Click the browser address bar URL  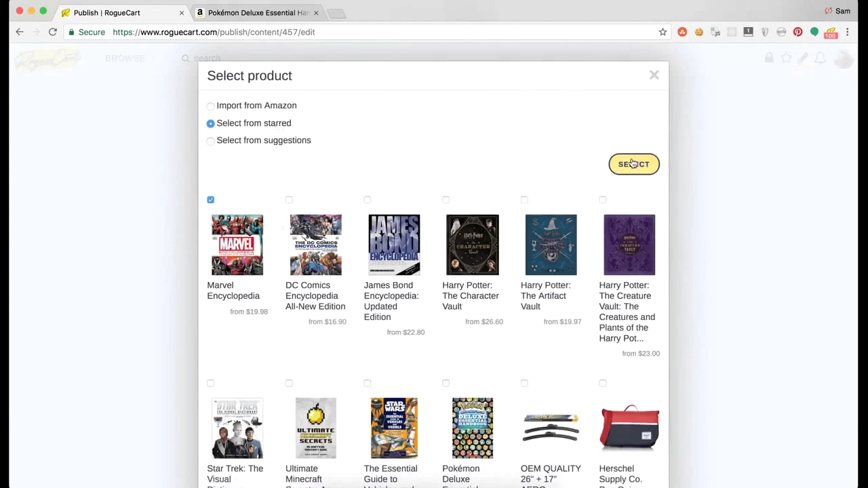click(214, 32)
